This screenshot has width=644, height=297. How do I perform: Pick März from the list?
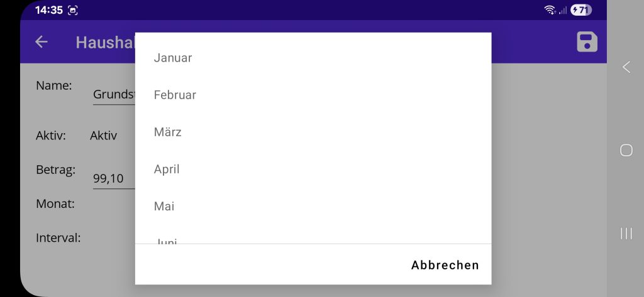tap(168, 132)
